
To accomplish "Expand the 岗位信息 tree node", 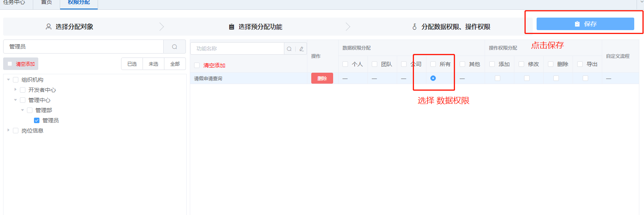I will 9,131.
